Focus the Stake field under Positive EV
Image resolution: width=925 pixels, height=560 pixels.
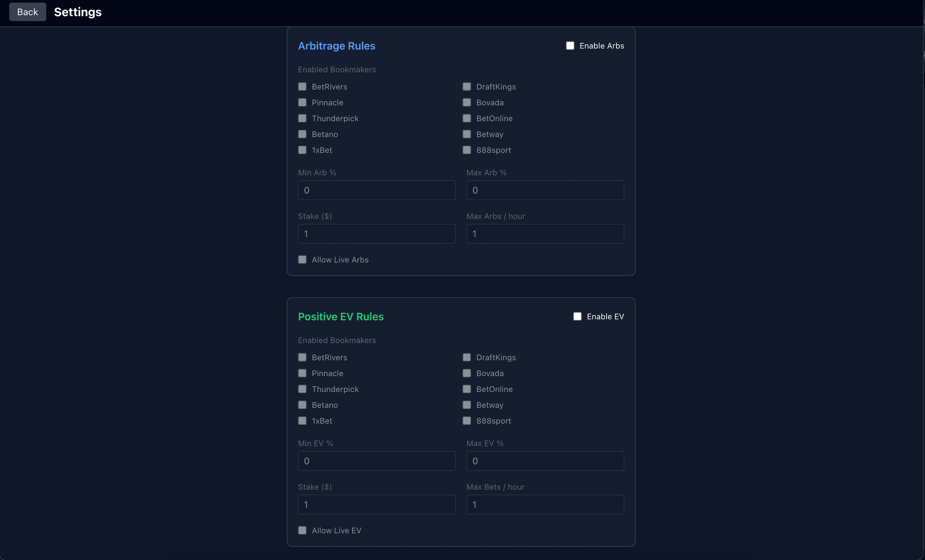377,505
